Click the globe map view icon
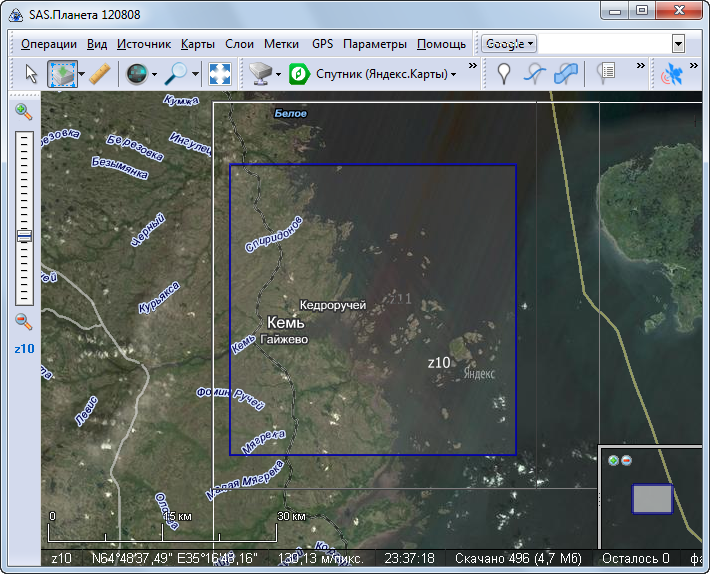Screen dimensions: 710x574 pyautogui.click(x=137, y=73)
